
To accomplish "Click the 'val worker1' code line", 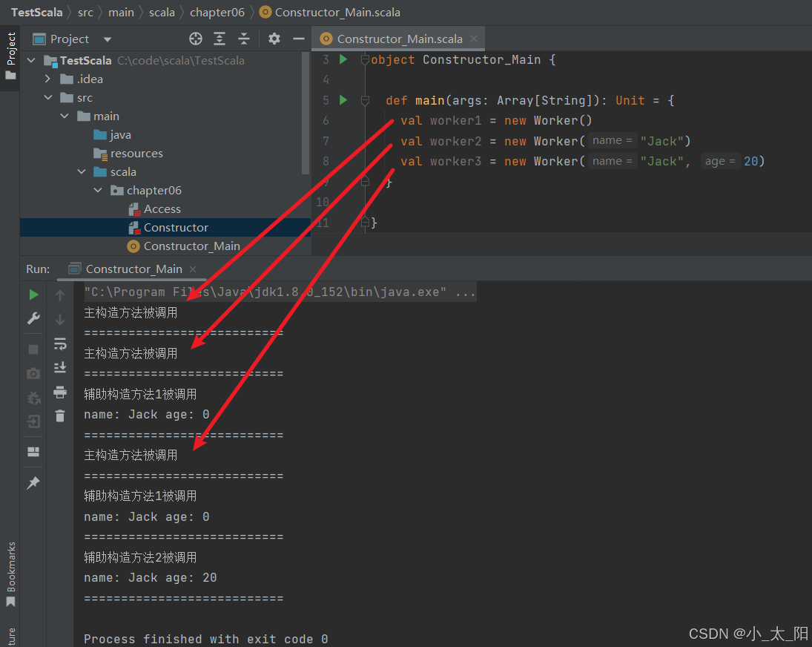I will click(x=496, y=121).
